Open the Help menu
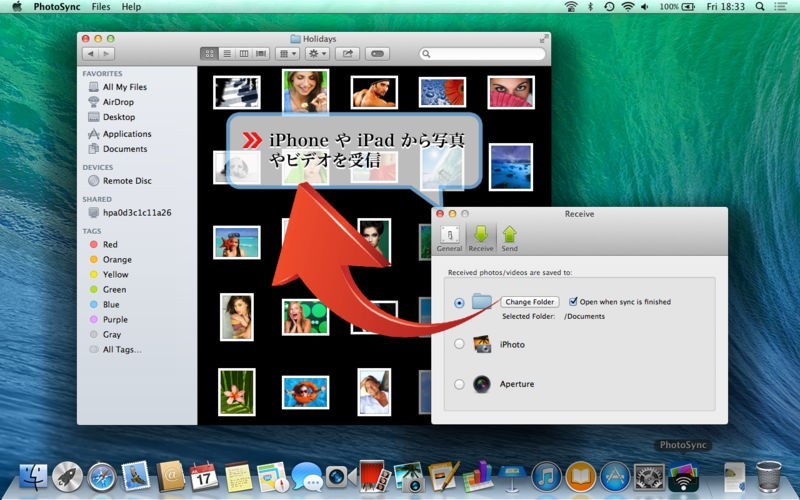 [x=131, y=7]
